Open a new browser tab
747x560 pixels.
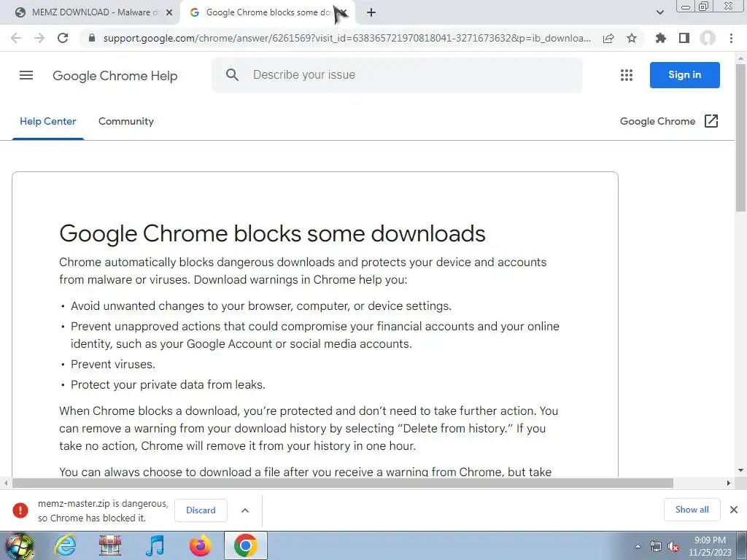(371, 12)
